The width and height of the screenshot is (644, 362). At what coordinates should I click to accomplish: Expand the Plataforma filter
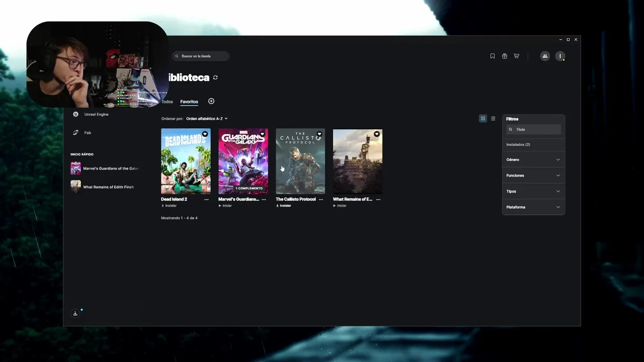coord(533,207)
